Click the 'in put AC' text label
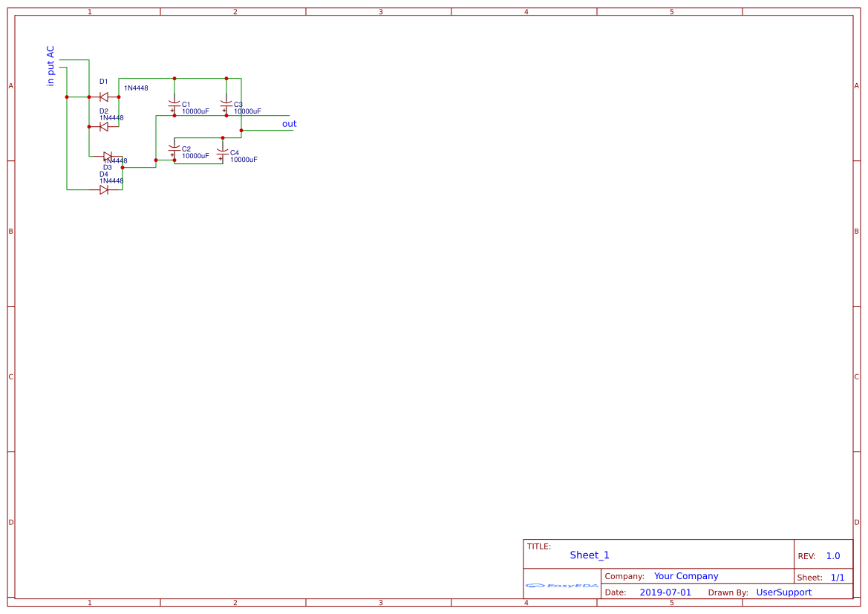The height and width of the screenshot is (614, 868). [x=50, y=66]
